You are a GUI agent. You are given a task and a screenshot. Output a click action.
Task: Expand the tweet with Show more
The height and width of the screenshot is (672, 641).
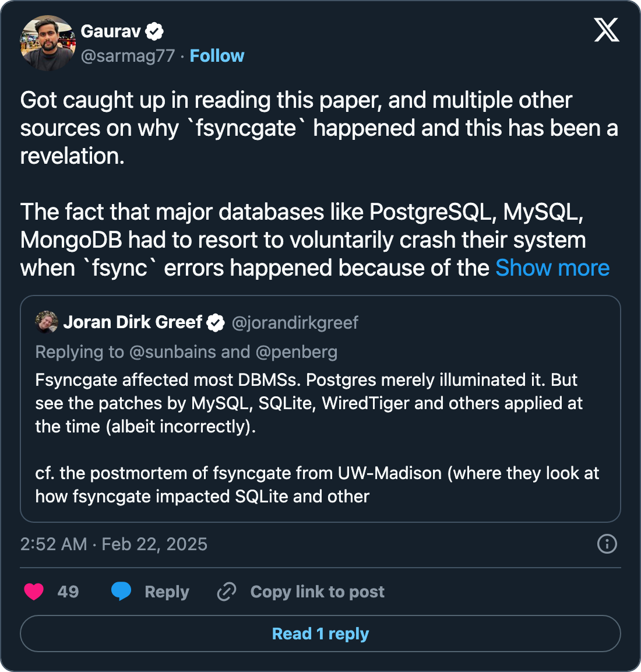click(x=552, y=268)
